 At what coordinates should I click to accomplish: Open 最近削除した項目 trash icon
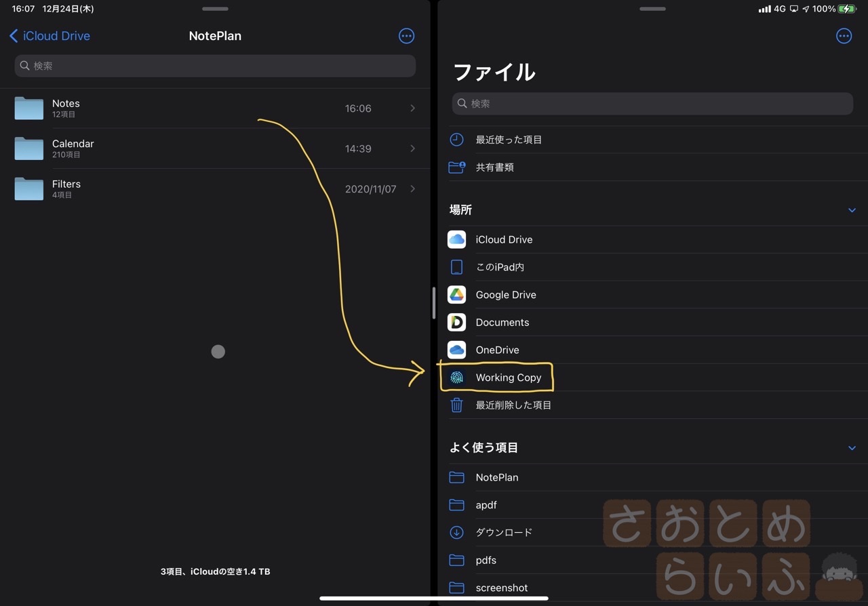tap(457, 405)
